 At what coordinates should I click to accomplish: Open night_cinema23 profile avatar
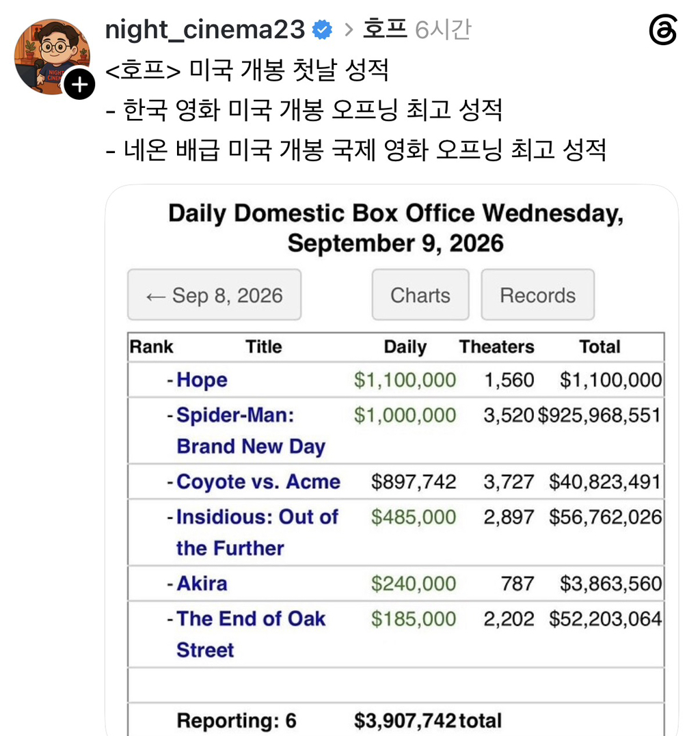pos(52,56)
